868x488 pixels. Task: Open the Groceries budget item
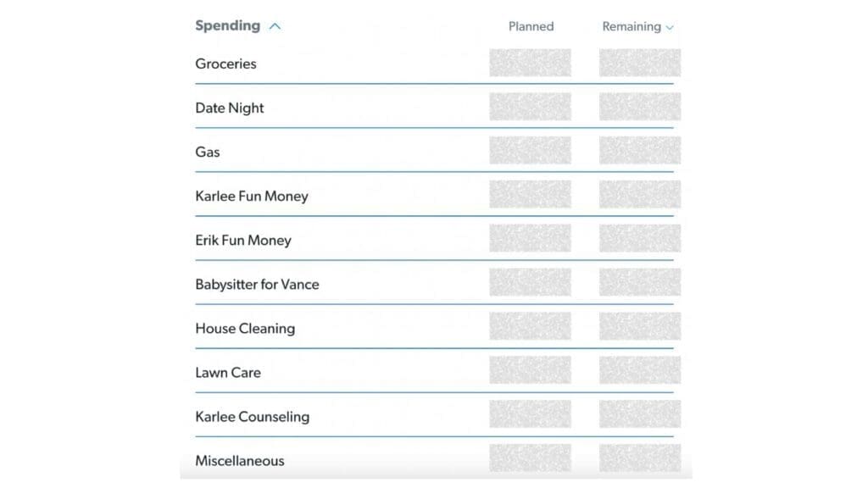[225, 64]
